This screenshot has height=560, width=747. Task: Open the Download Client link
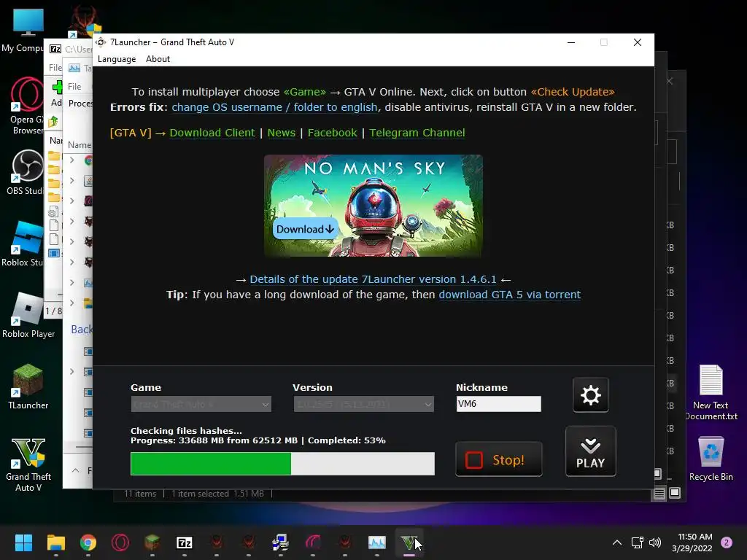tap(212, 133)
